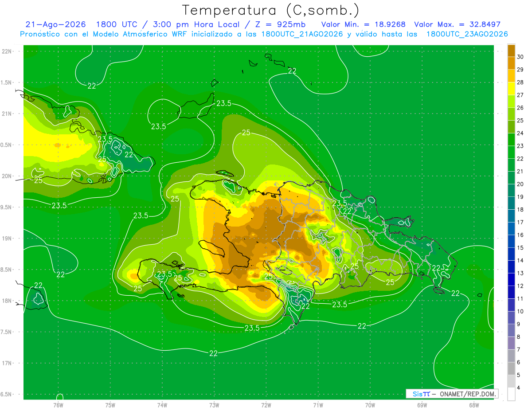Click legend value '24' on color scale
The width and height of the screenshot is (532, 411).
coord(520,133)
